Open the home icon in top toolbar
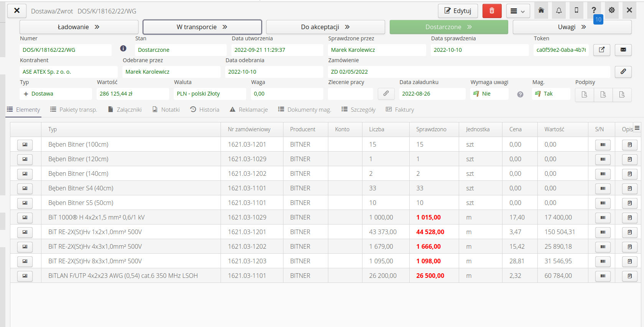The image size is (644, 327). (x=541, y=11)
